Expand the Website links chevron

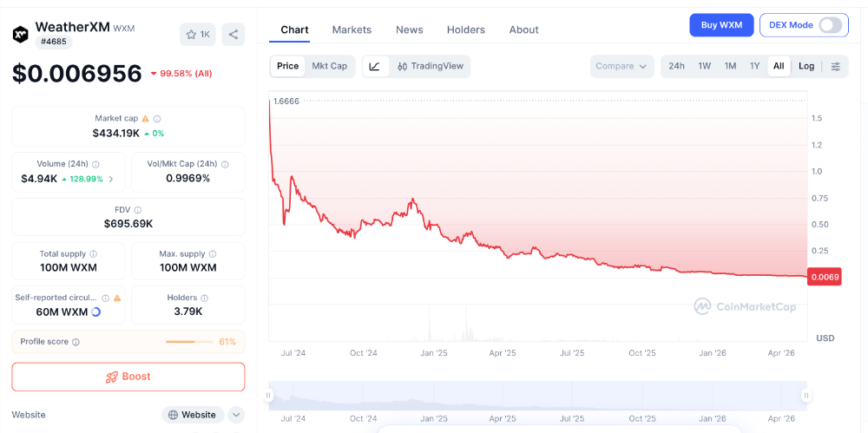point(236,415)
